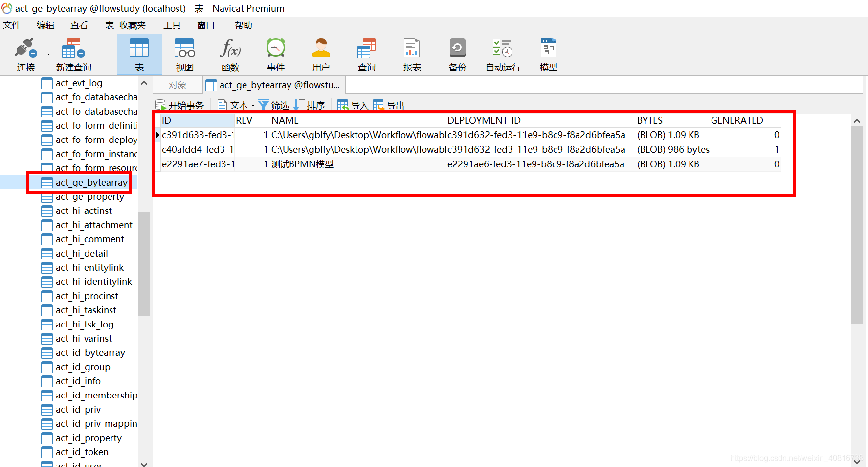Image resolution: width=868 pixels, height=467 pixels.
Task: Click the data grid vertical scrollbar
Action: coord(857,225)
